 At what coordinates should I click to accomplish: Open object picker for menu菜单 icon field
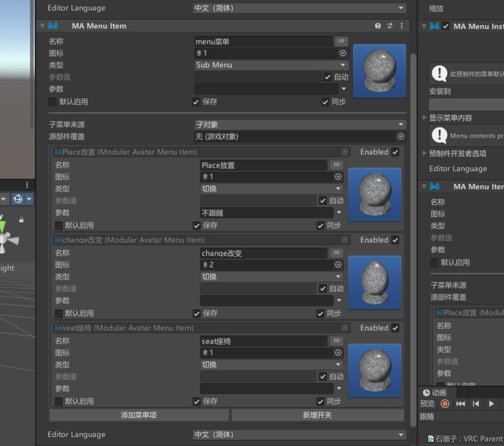point(343,53)
